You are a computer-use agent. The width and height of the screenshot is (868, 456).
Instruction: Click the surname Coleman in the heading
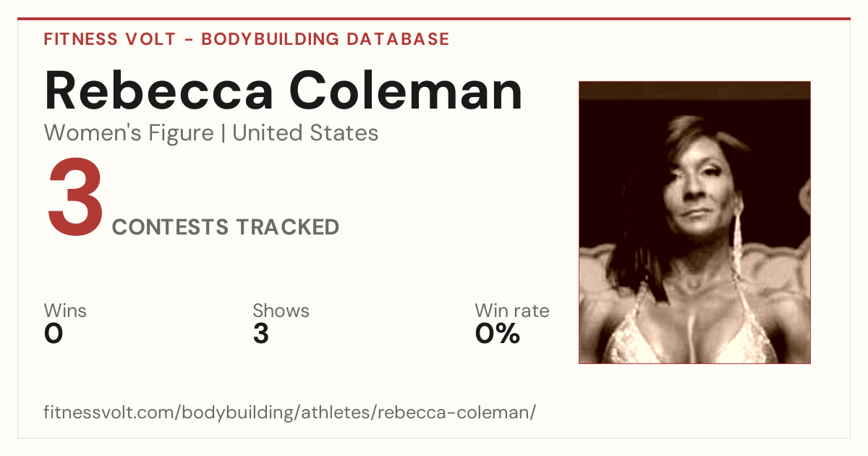(x=407, y=91)
